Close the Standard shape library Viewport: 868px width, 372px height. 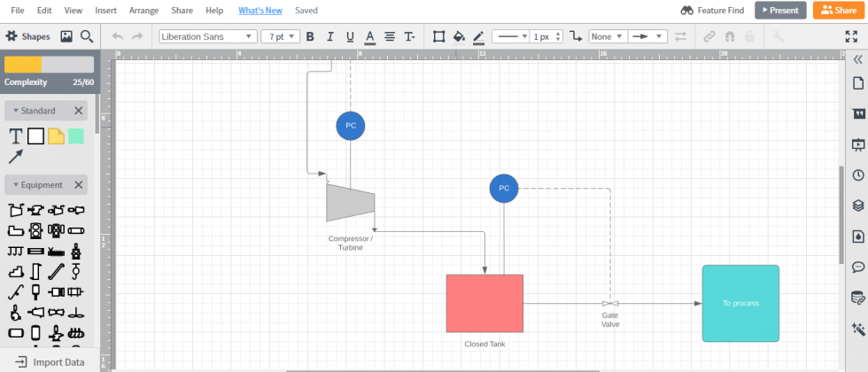78,111
